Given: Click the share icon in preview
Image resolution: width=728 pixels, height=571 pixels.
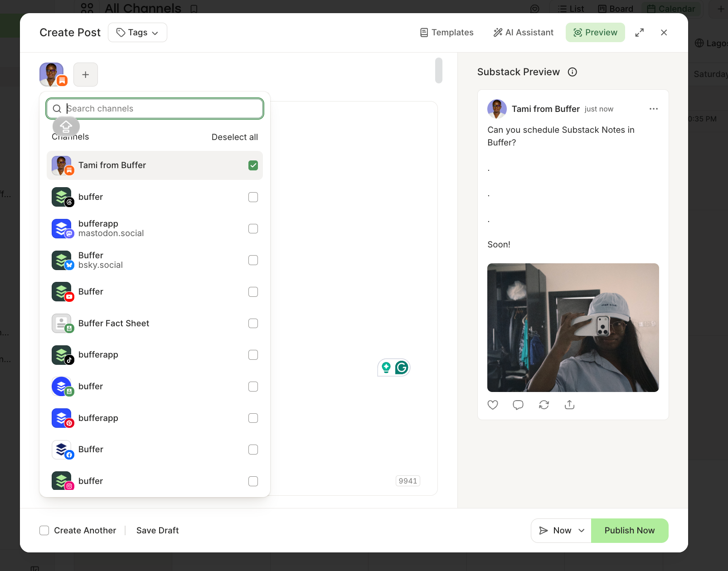Looking at the screenshot, I should coord(570,405).
